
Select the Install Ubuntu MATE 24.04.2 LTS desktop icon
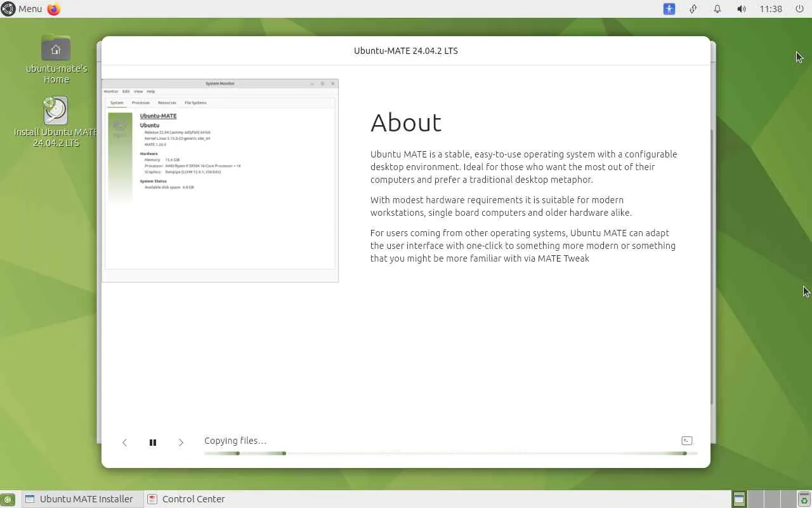56,123
